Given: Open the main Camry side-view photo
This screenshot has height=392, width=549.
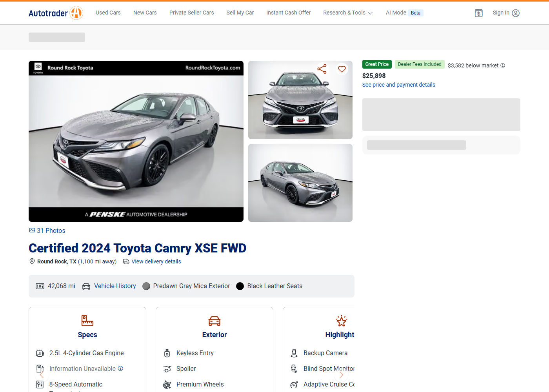Looking at the screenshot, I should (136, 141).
